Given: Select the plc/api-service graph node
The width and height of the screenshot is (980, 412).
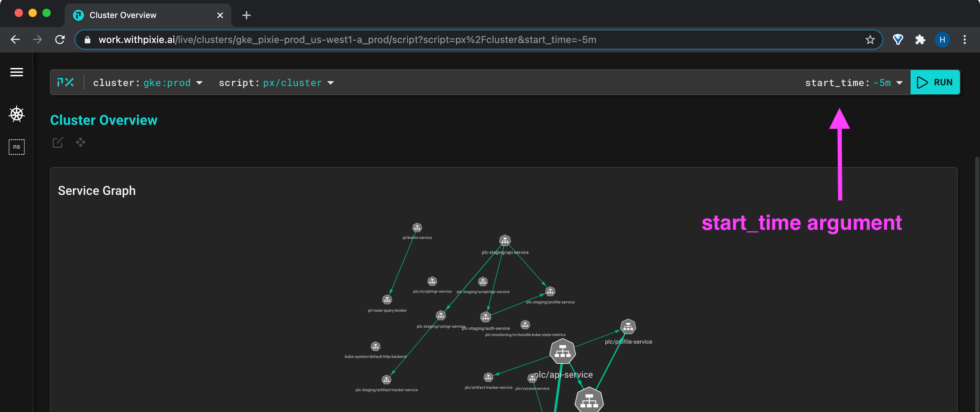Looking at the screenshot, I should 562,351.
